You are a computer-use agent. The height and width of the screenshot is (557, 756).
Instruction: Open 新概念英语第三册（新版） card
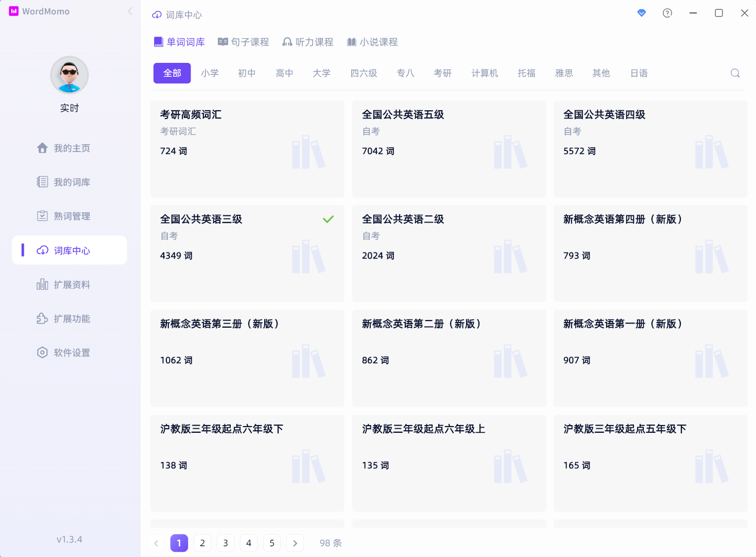[247, 358]
